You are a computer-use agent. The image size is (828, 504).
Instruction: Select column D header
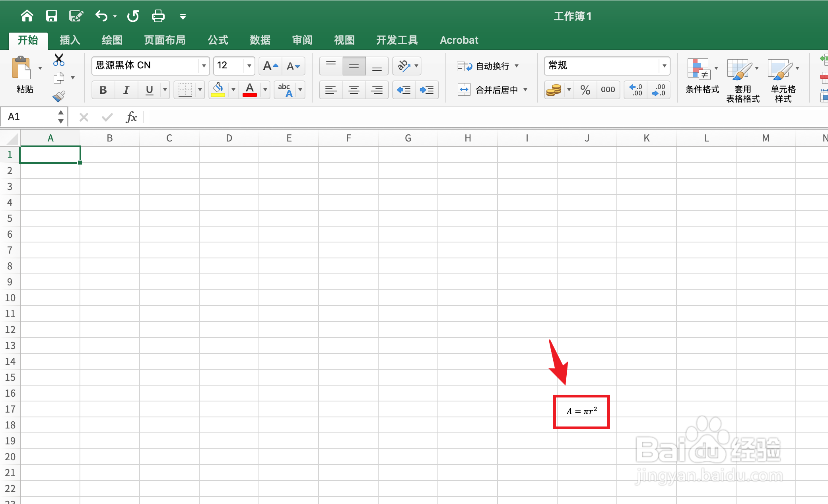pyautogui.click(x=229, y=138)
